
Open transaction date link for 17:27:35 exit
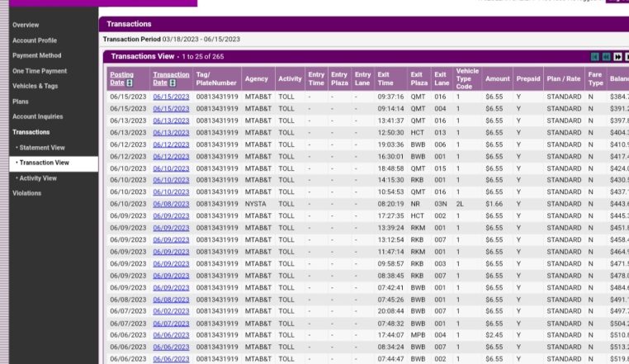coord(171,216)
